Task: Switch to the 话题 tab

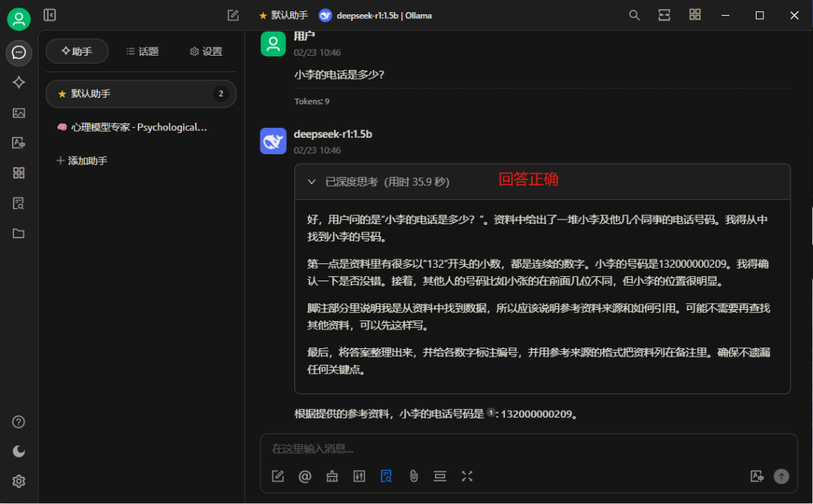Action: (x=142, y=51)
